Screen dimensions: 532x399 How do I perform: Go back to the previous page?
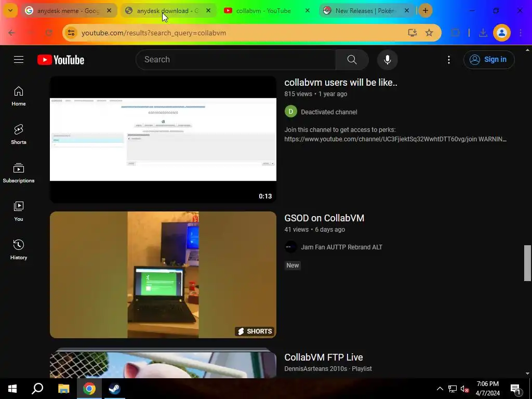11,33
